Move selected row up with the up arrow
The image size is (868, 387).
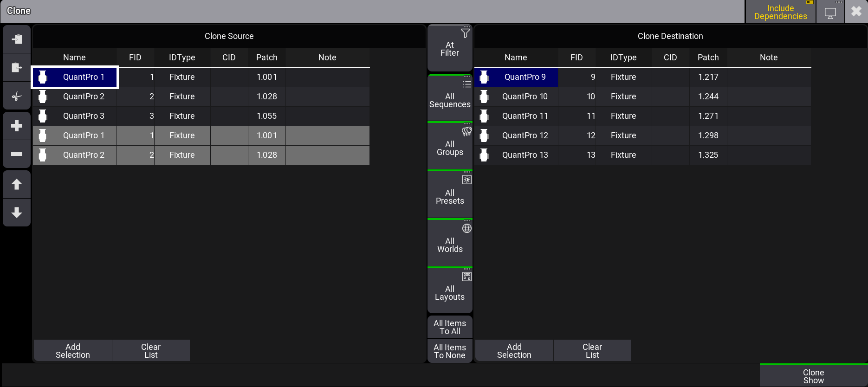coord(17,184)
